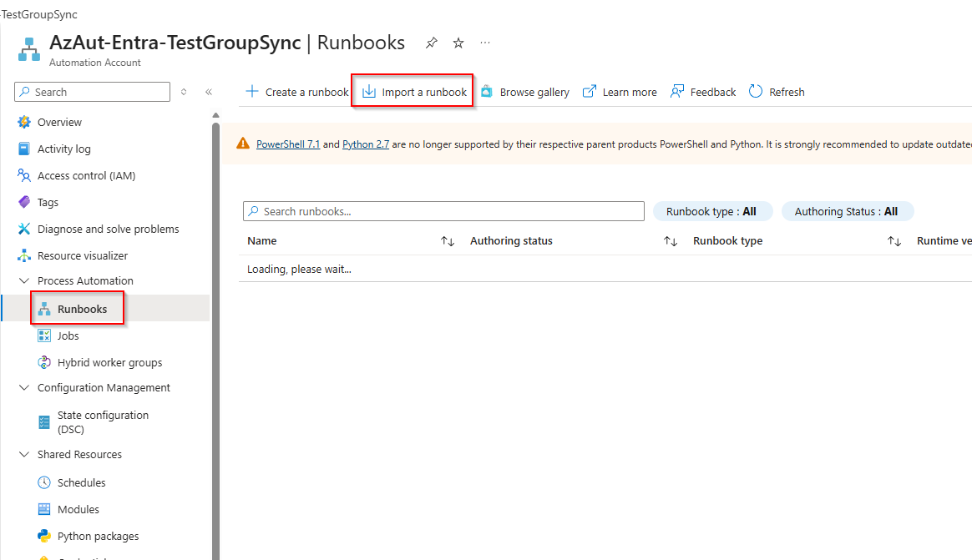Click the State configuration (DSC) icon
972x560 pixels.
(x=44, y=421)
